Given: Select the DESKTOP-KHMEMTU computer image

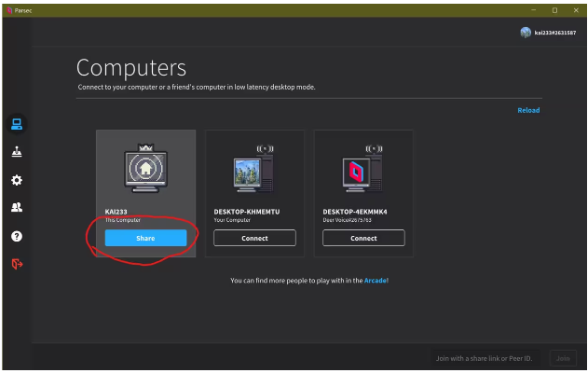Looking at the screenshot, I should [253, 169].
